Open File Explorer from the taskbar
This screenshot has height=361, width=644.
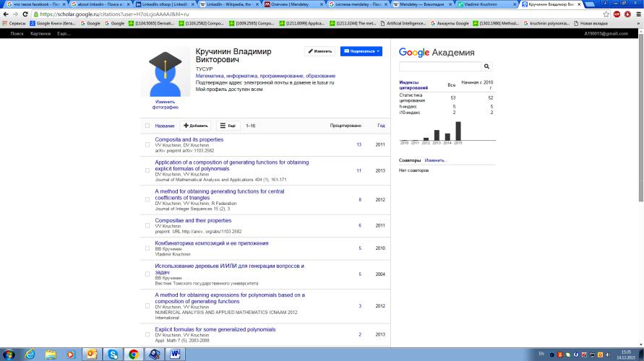click(x=51, y=354)
